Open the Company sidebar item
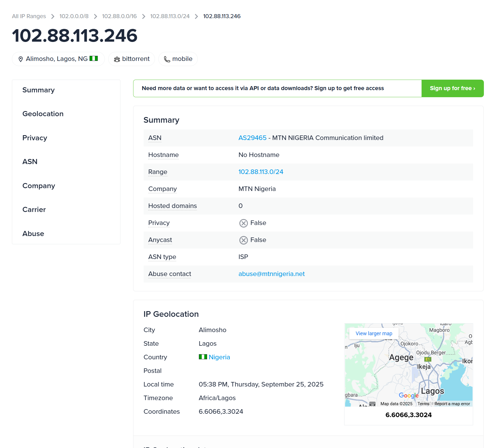504x448 pixels. click(x=39, y=186)
